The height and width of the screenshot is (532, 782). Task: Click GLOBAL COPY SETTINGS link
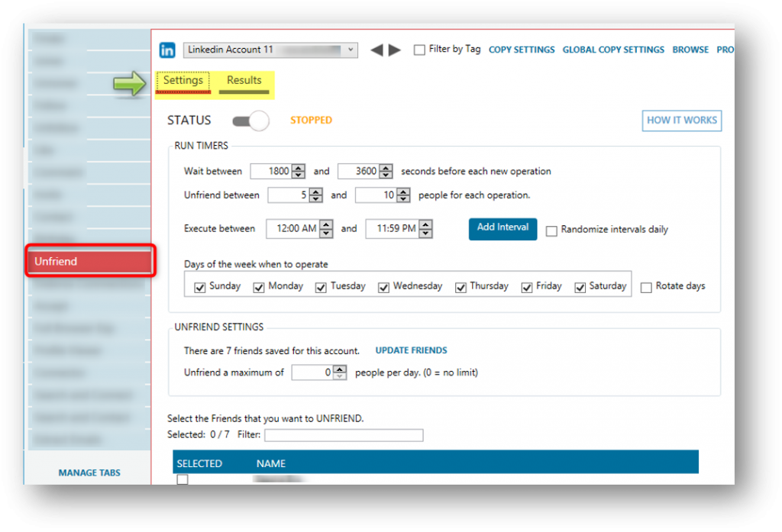(x=613, y=50)
